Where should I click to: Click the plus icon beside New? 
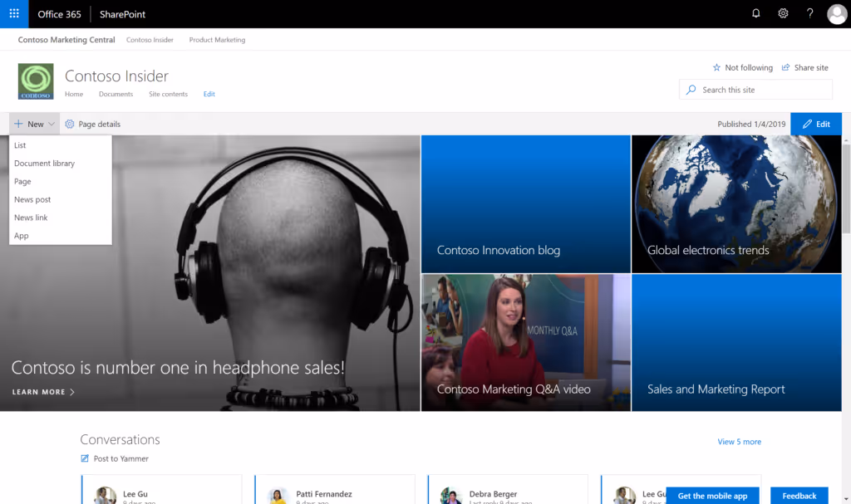[18, 125]
